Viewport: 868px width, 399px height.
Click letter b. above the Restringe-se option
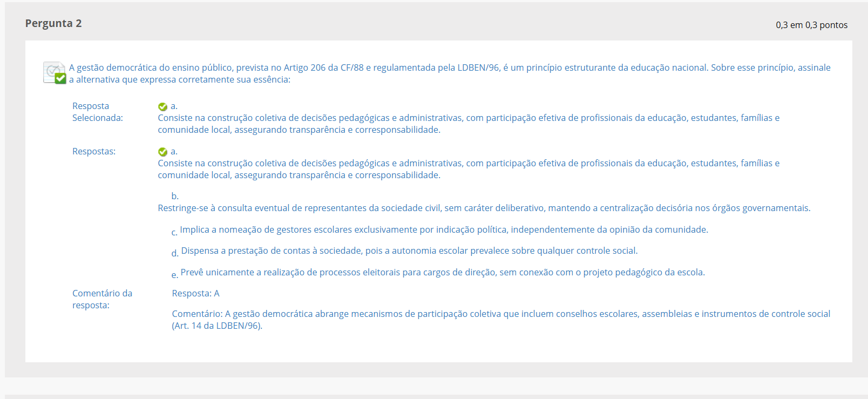point(175,196)
